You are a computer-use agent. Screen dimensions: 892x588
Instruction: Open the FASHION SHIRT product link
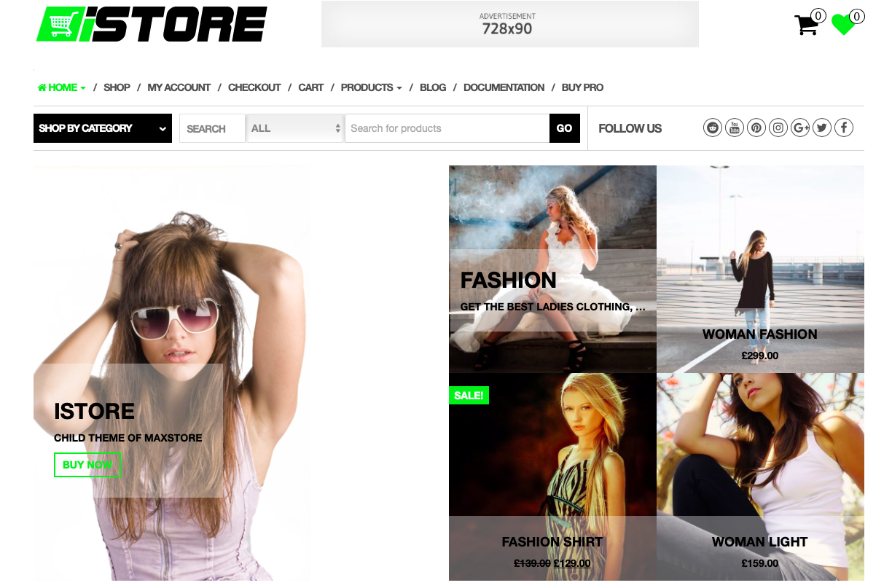pos(552,542)
